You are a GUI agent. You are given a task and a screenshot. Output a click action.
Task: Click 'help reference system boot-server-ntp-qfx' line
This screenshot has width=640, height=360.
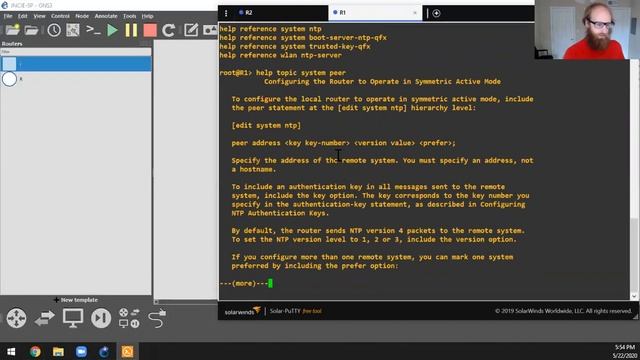[303, 38]
